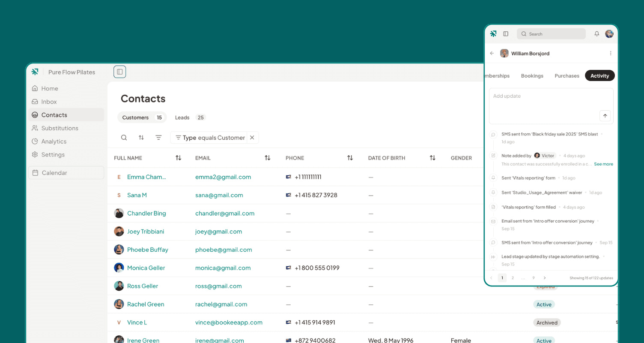This screenshot has height=343, width=644.
Task: Go back with arrow beside William Borsjord
Action: (492, 54)
